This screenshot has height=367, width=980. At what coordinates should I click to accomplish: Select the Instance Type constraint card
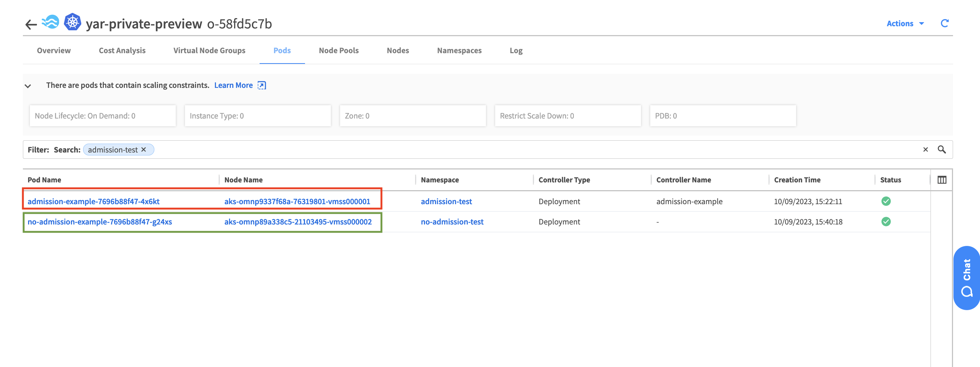tap(257, 116)
